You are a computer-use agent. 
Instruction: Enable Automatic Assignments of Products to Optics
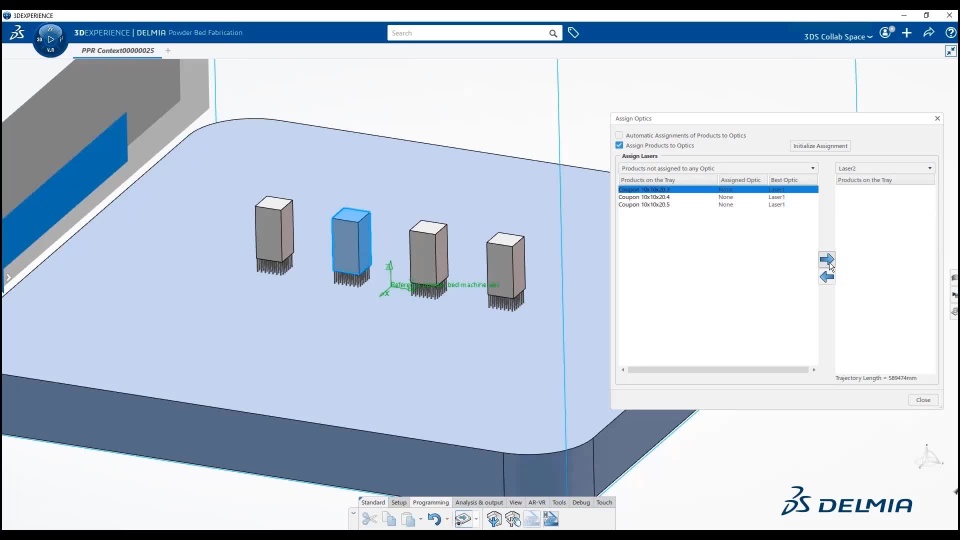pyautogui.click(x=619, y=135)
